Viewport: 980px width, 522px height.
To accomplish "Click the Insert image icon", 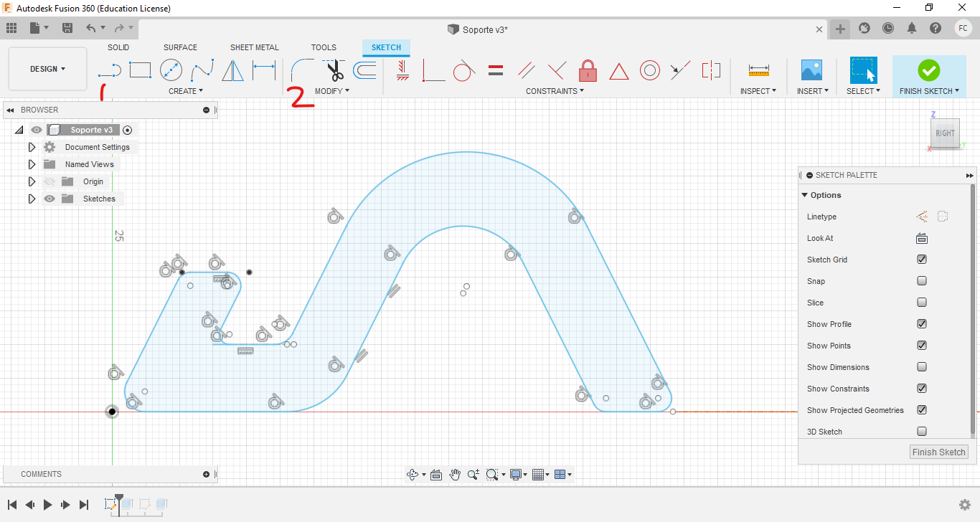I will point(811,70).
